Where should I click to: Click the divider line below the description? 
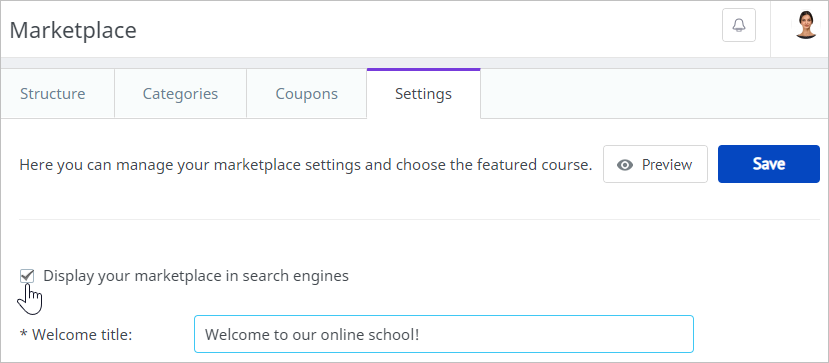point(419,219)
